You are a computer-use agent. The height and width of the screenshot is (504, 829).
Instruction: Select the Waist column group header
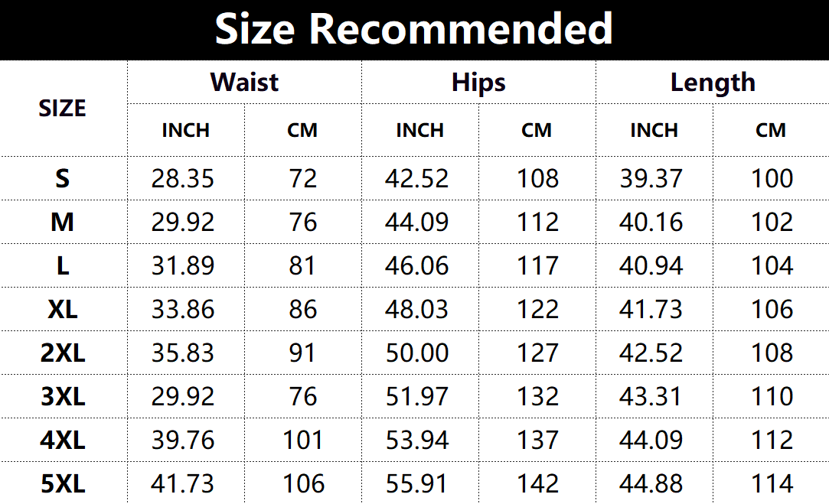point(244,82)
